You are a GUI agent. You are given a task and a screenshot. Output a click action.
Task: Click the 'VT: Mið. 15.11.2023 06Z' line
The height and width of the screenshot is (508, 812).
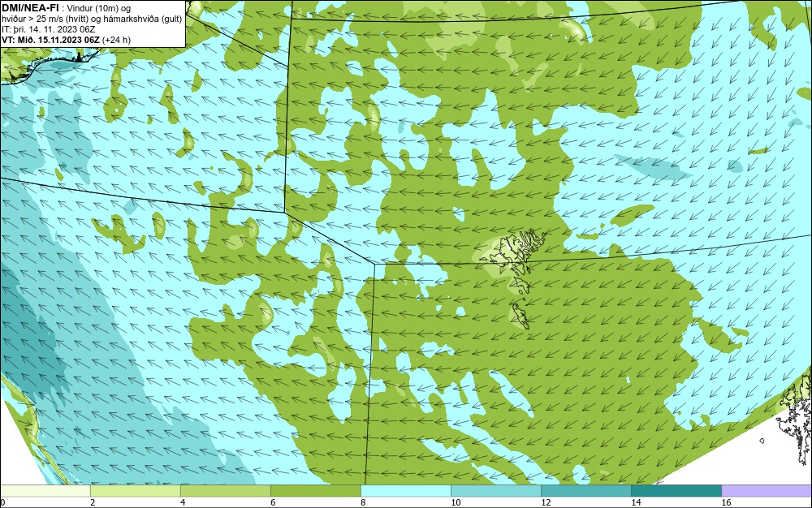pos(50,40)
